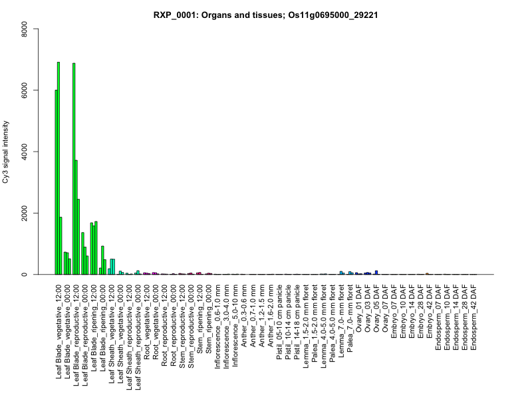The image size is (532, 399).
Task: Click the Palea_4.0-5.0 mm floret label
Action: (x=332, y=323)
